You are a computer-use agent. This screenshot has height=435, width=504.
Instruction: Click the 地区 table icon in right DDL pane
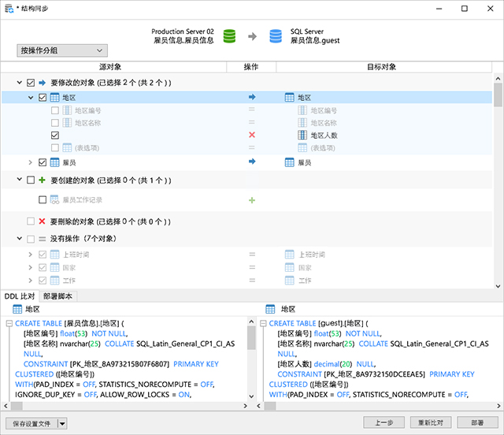point(270,309)
